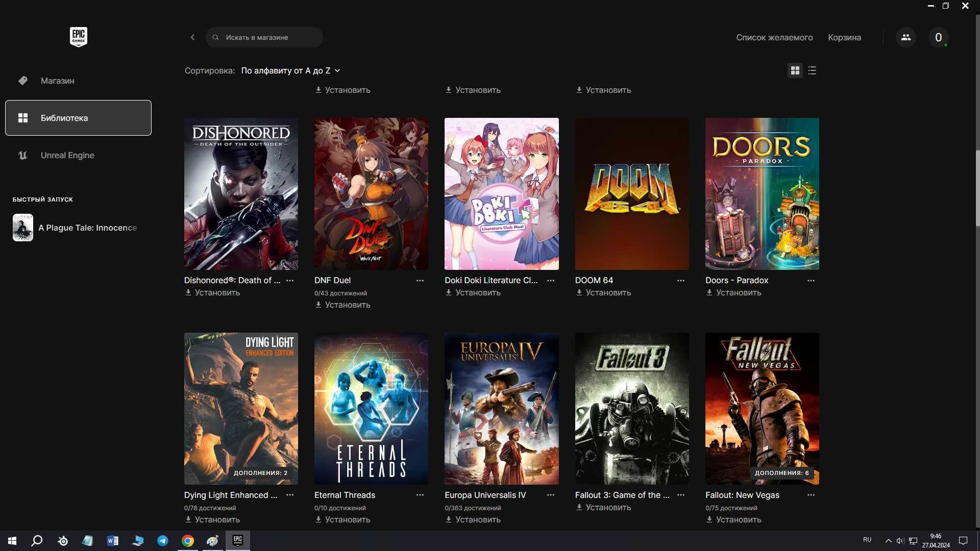Viewport: 980px width, 551px height.
Task: Open the Магазин section
Action: 78,81
